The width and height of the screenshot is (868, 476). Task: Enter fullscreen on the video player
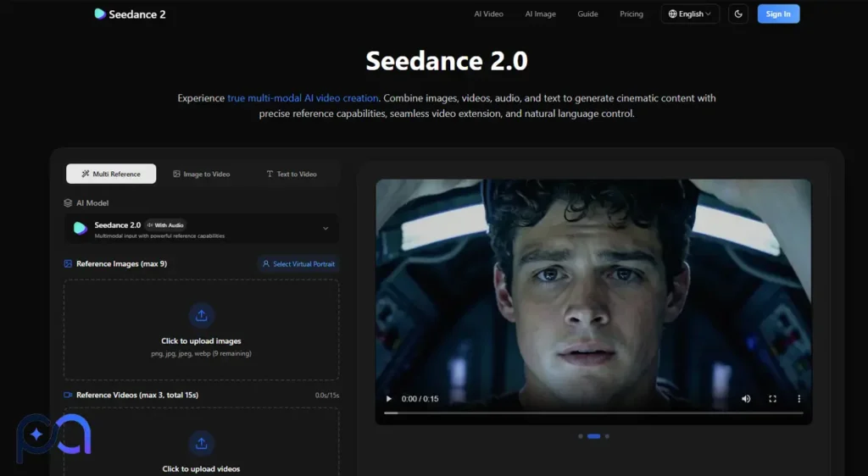click(x=772, y=399)
